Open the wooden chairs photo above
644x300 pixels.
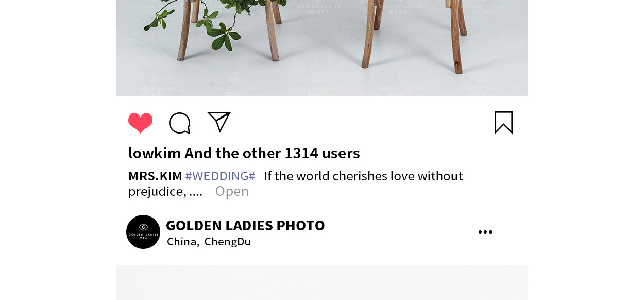pyautogui.click(x=322, y=48)
